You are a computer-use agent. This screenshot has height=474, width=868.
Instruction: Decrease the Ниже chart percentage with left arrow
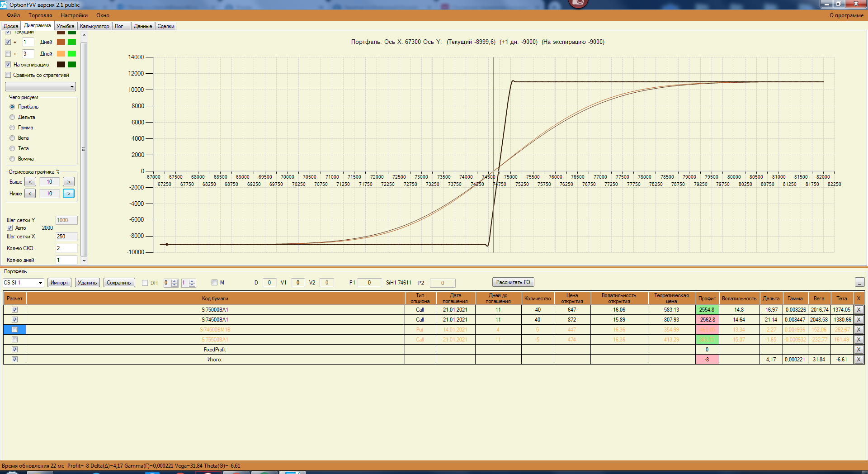[30, 194]
